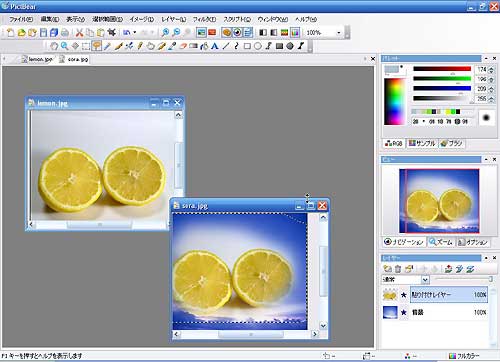Screen dimensions: 500x362
Task: Click the navigation preview thumbnail
Action: 439,201
